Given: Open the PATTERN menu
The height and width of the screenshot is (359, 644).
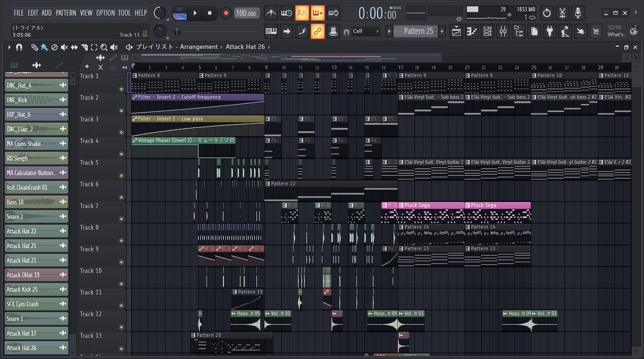Looking at the screenshot, I should 66,13.
